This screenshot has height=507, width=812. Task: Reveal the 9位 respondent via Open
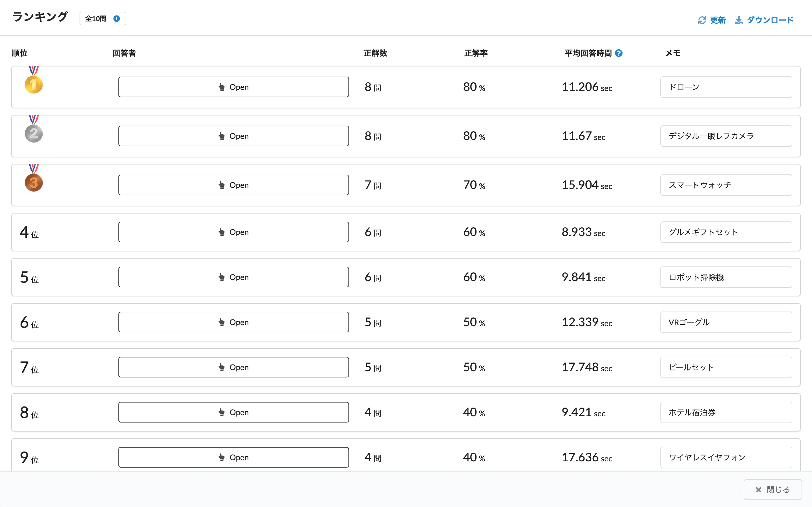(x=233, y=457)
